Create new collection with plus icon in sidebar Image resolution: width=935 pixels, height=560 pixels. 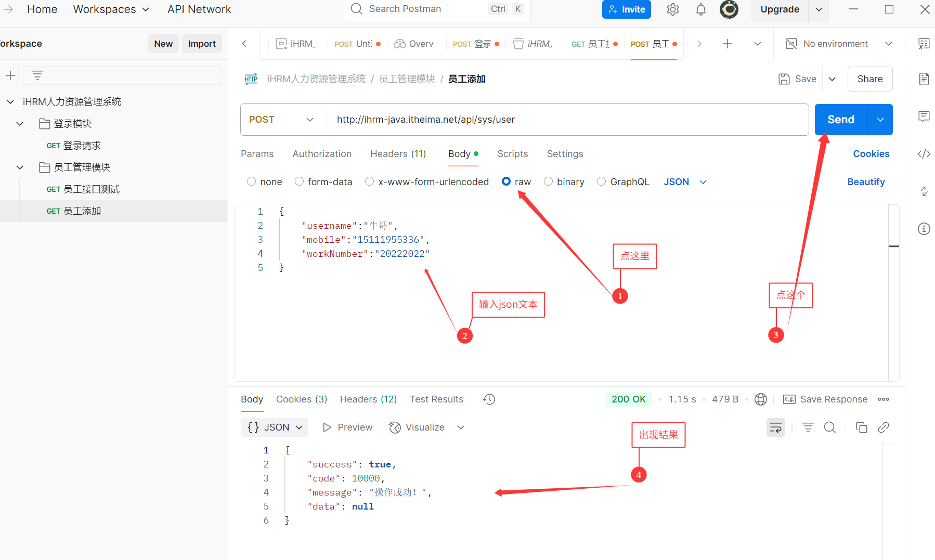(x=10, y=75)
